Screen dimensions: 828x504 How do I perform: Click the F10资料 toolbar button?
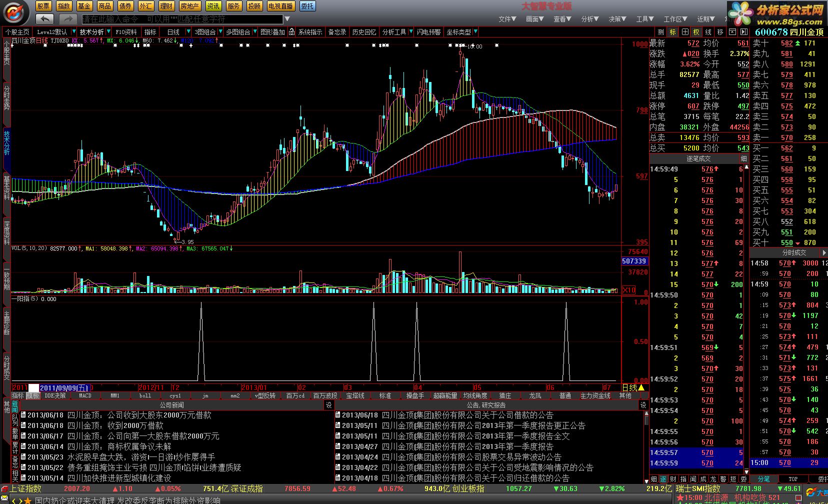click(x=126, y=32)
